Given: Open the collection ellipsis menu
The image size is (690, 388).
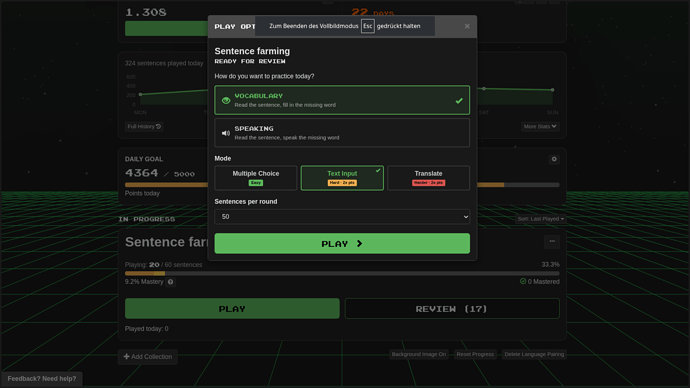Looking at the screenshot, I should point(552,242).
